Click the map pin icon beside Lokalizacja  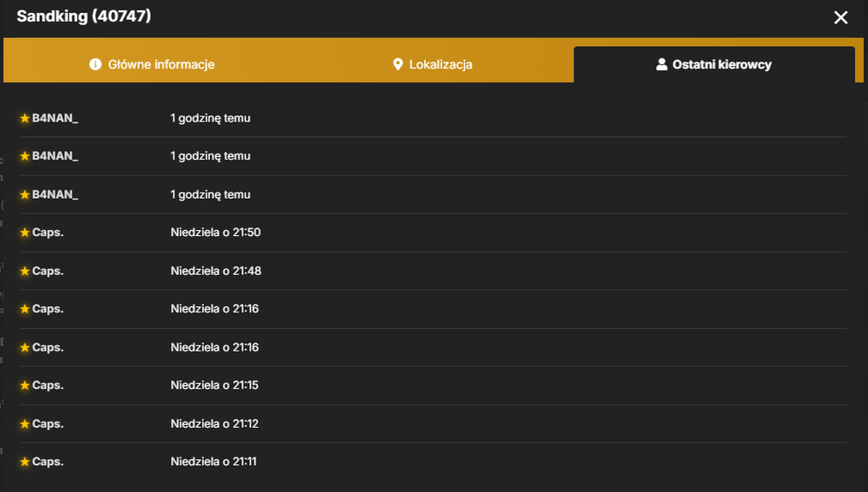click(398, 64)
